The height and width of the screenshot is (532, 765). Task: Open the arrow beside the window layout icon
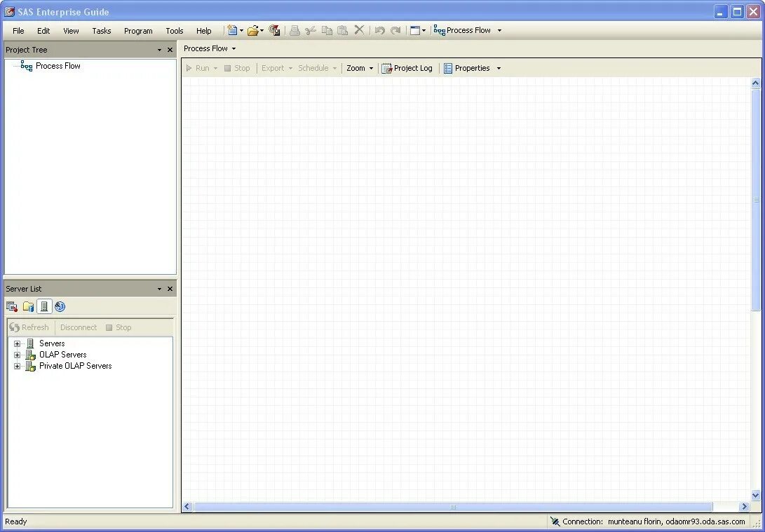pyautogui.click(x=424, y=31)
